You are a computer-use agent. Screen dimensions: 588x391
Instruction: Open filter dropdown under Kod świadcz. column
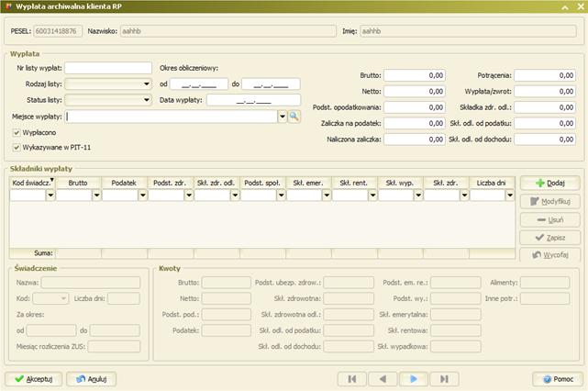click(x=50, y=195)
